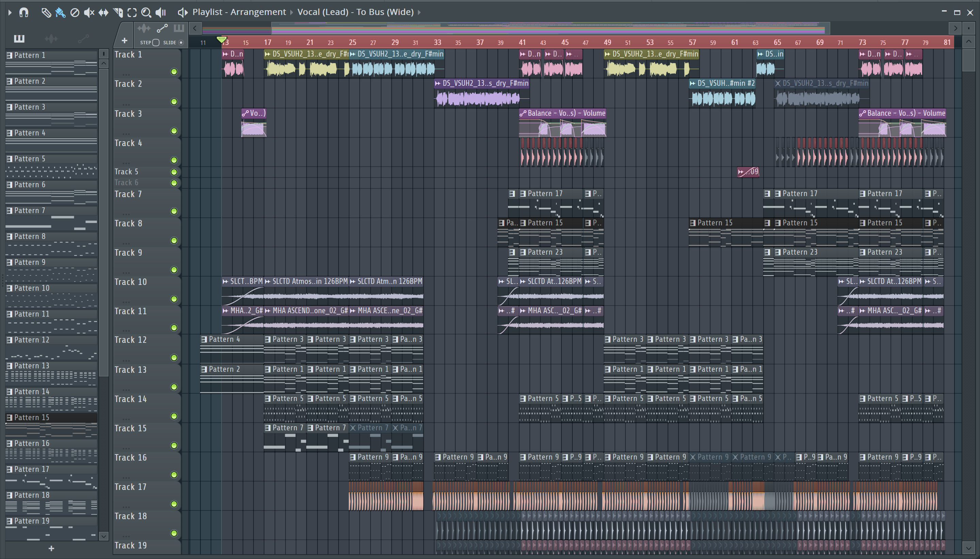Click pattern icon of Pattern 12 in picker
Image resolution: width=980 pixels, height=559 pixels.
(9, 340)
